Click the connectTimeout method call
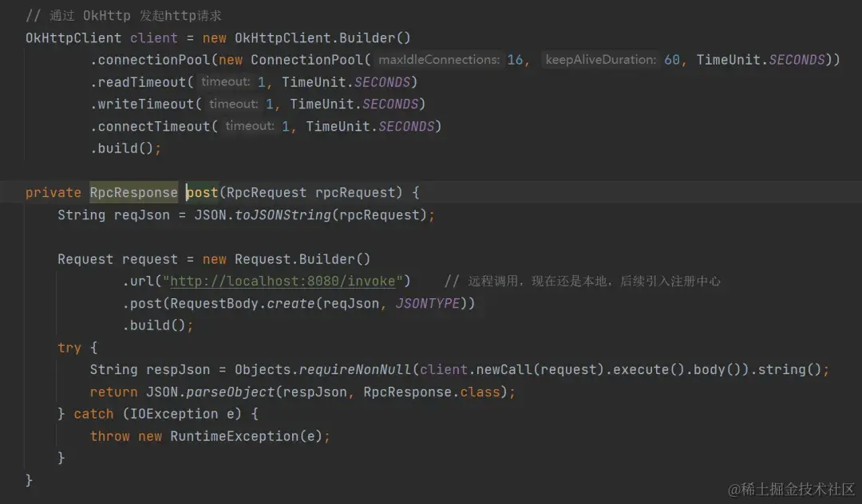 pos(154,126)
